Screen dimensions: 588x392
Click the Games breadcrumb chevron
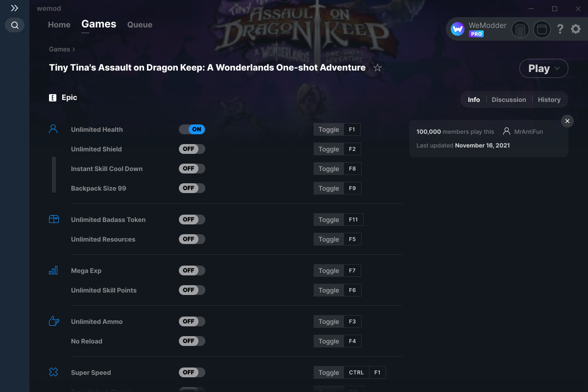point(73,49)
